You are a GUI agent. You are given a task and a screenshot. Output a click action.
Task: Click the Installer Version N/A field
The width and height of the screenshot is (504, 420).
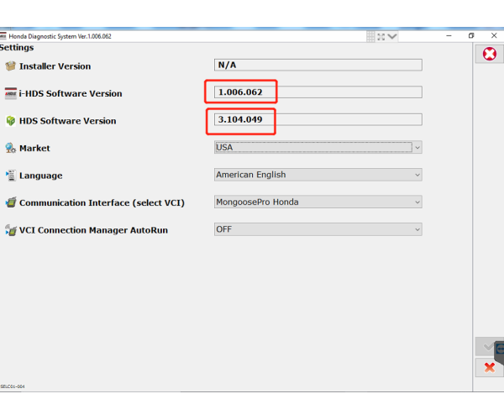318,65
